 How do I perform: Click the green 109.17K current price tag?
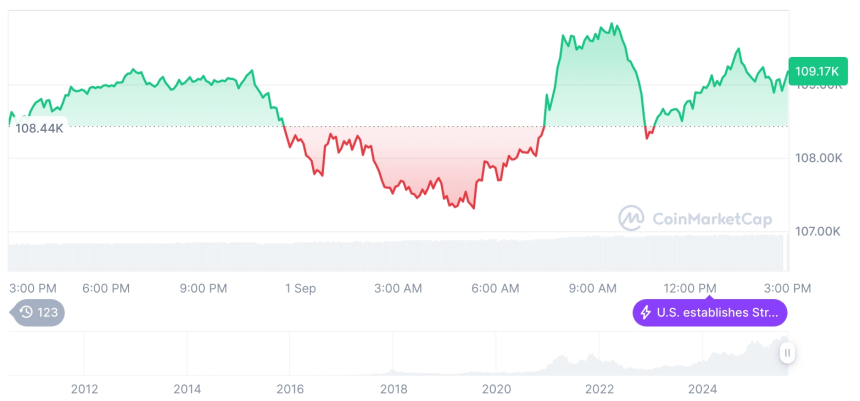click(816, 70)
